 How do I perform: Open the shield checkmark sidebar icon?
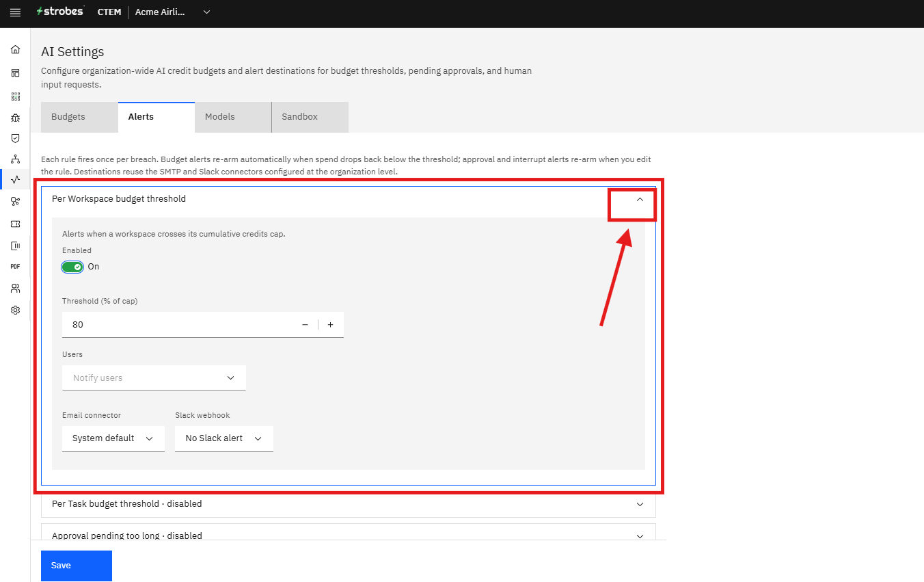coord(15,138)
